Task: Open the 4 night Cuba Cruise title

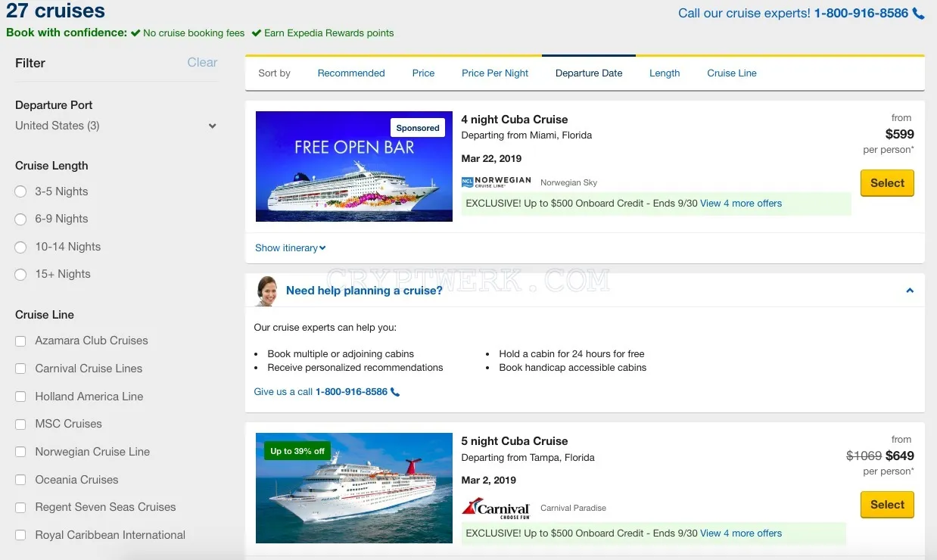Action: (515, 120)
